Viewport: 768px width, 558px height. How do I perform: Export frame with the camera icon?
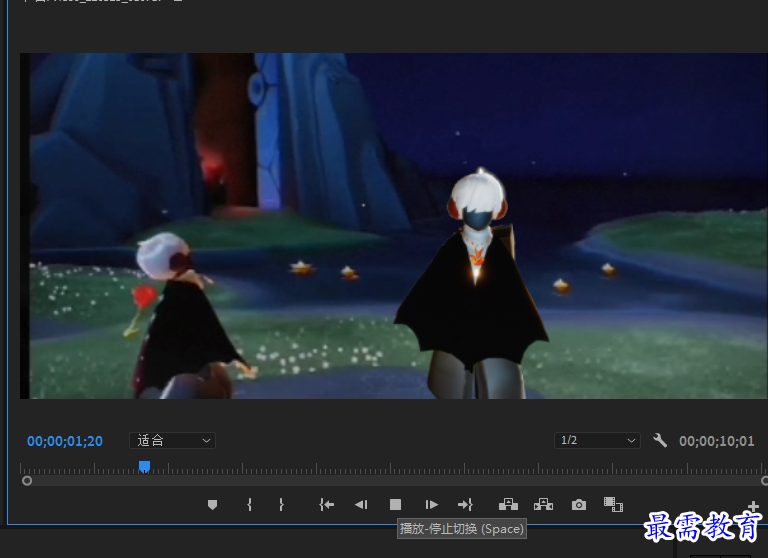pyautogui.click(x=579, y=505)
